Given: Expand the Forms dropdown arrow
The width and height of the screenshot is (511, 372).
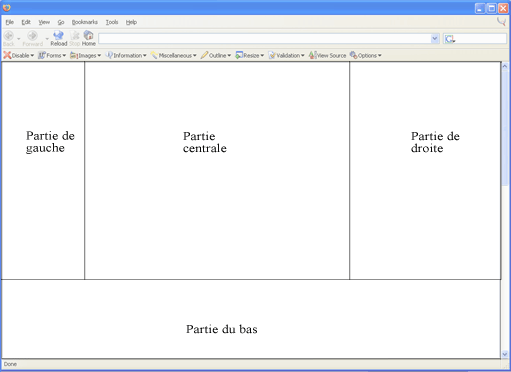Looking at the screenshot, I should tap(64, 56).
